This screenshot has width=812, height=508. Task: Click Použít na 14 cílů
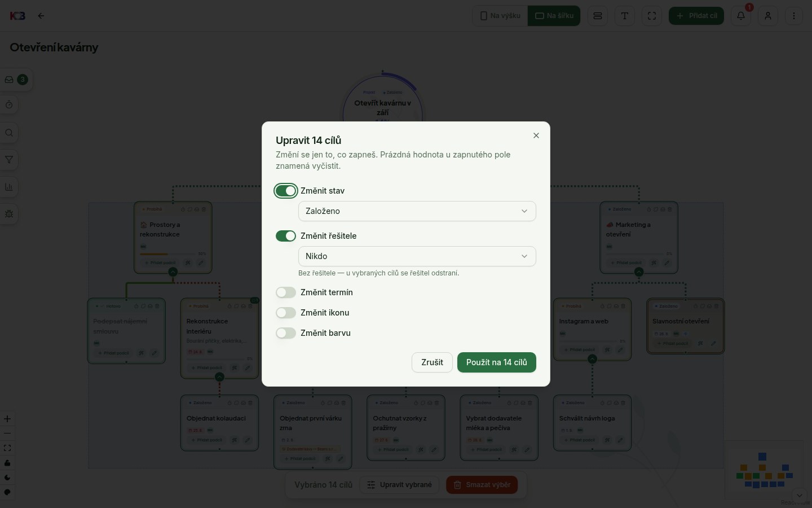point(497,362)
